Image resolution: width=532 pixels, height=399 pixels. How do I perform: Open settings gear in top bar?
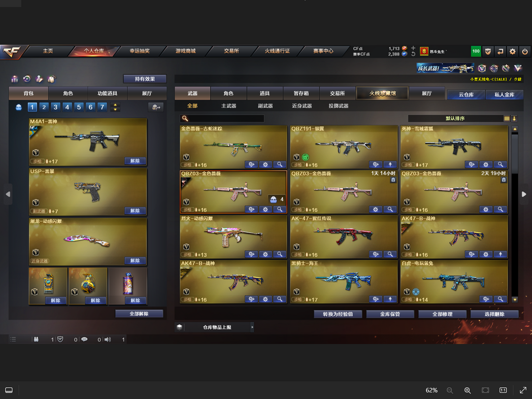coord(512,51)
